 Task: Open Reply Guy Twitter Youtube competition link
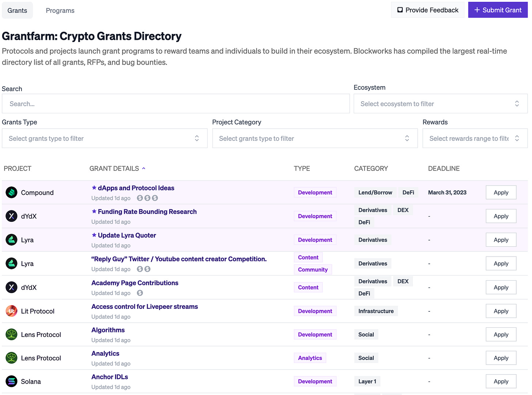(179, 259)
